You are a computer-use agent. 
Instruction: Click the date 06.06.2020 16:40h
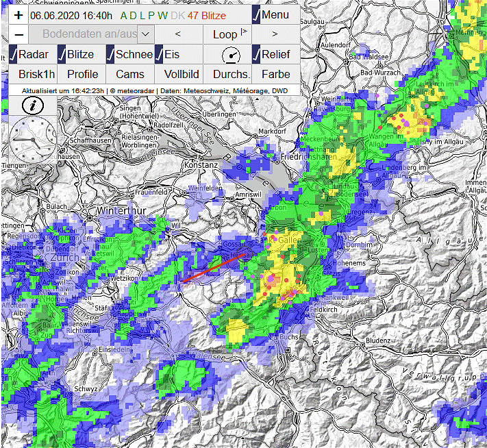click(71, 16)
